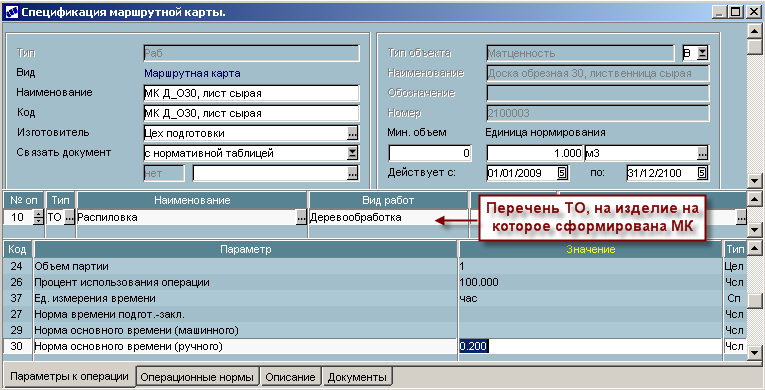Edit value 0.200 for manual time norm
This screenshot has width=765, height=390.
[x=590, y=347]
